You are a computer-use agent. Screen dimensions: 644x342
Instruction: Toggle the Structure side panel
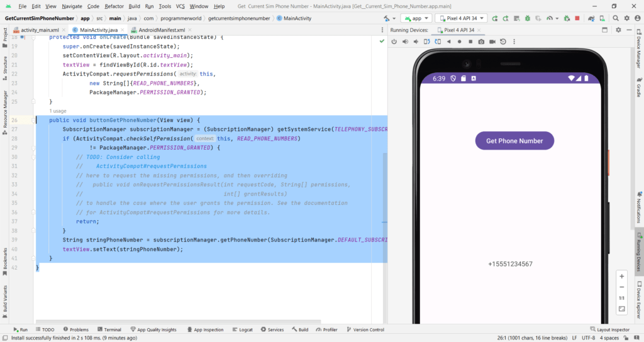(5, 68)
